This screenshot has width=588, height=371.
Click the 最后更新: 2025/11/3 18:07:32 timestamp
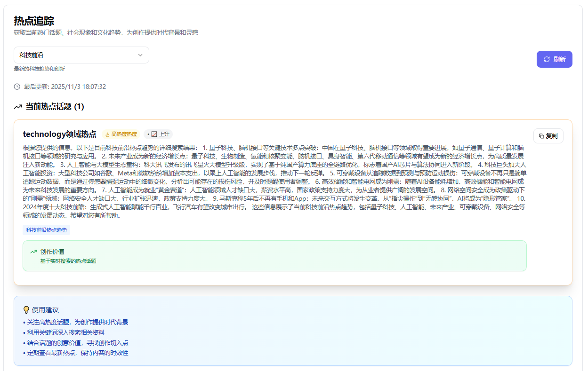point(65,87)
